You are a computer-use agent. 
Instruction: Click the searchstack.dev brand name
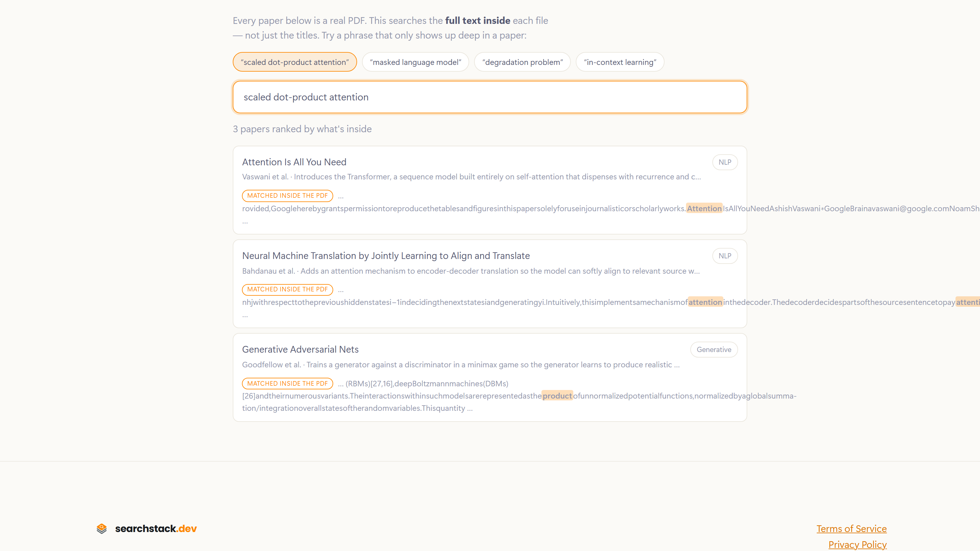(156, 529)
